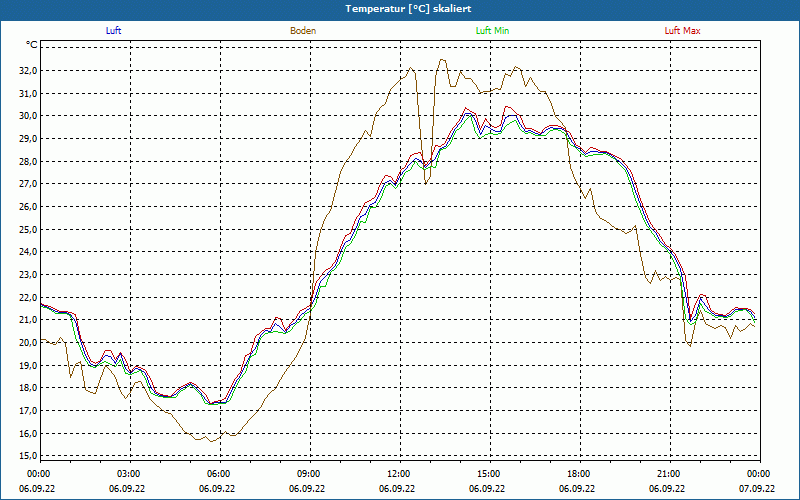Click the '25,0' y-axis value
Image resolution: width=800 pixels, height=500 pixels.
pos(29,229)
